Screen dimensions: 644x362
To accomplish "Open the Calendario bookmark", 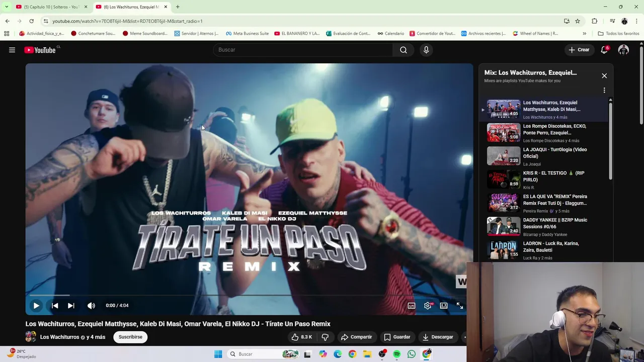I will [391, 34].
